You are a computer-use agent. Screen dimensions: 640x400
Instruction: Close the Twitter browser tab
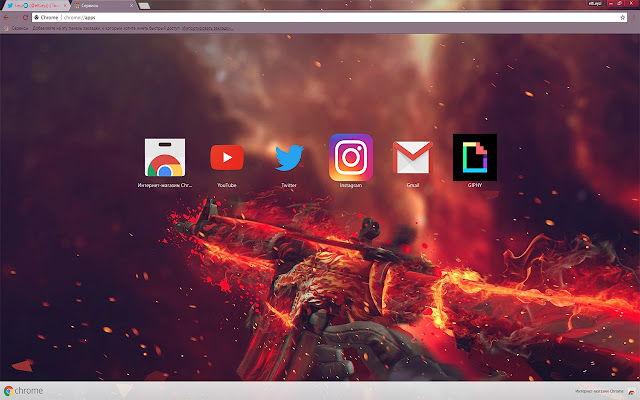click(64, 6)
